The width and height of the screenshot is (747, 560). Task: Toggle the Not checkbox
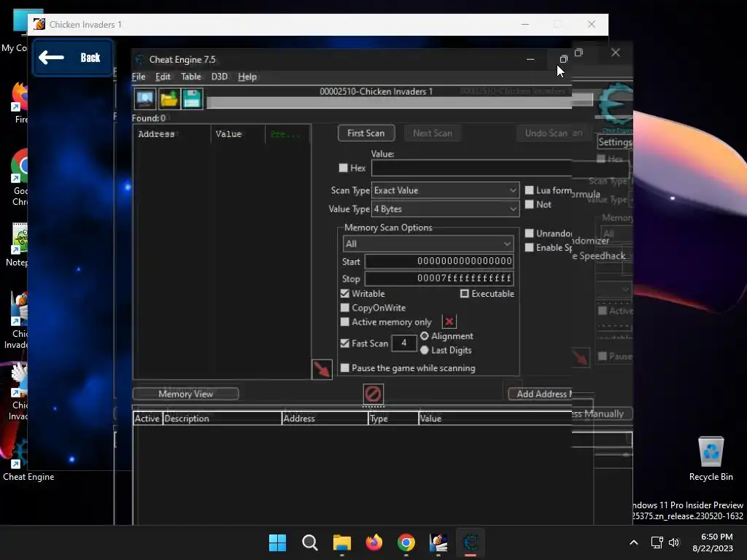point(529,204)
